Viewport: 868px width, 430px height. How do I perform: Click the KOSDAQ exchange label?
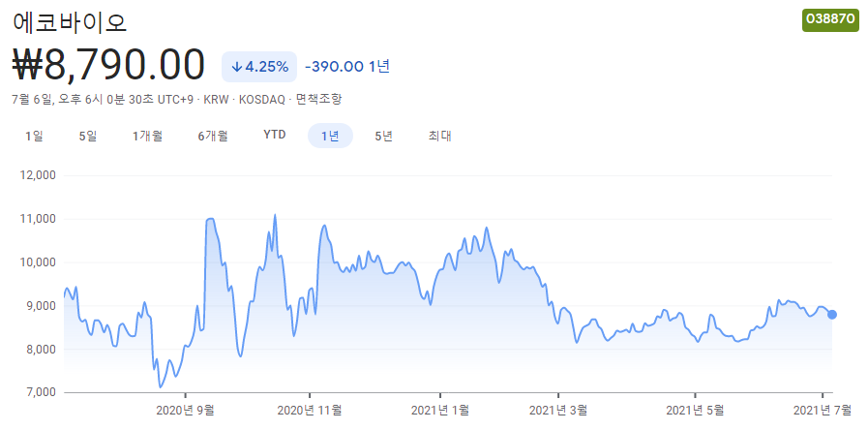click(x=262, y=100)
